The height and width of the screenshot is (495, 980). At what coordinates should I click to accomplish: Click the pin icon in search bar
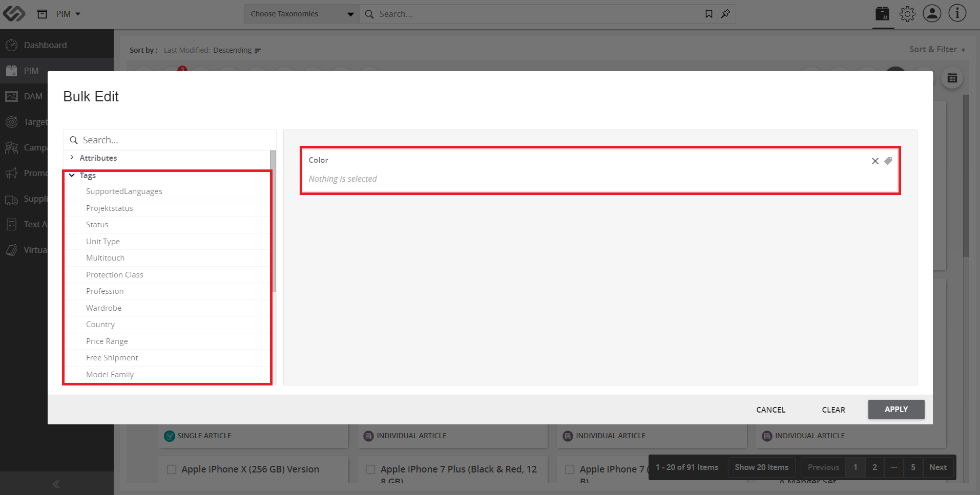[x=725, y=14]
